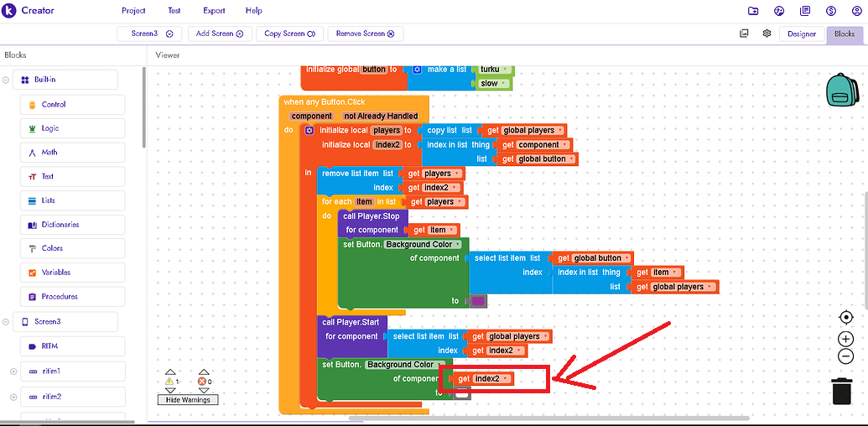Image resolution: width=868 pixels, height=426 pixels.
Task: Click the dollar sign icon in header
Action: pyautogui.click(x=831, y=11)
